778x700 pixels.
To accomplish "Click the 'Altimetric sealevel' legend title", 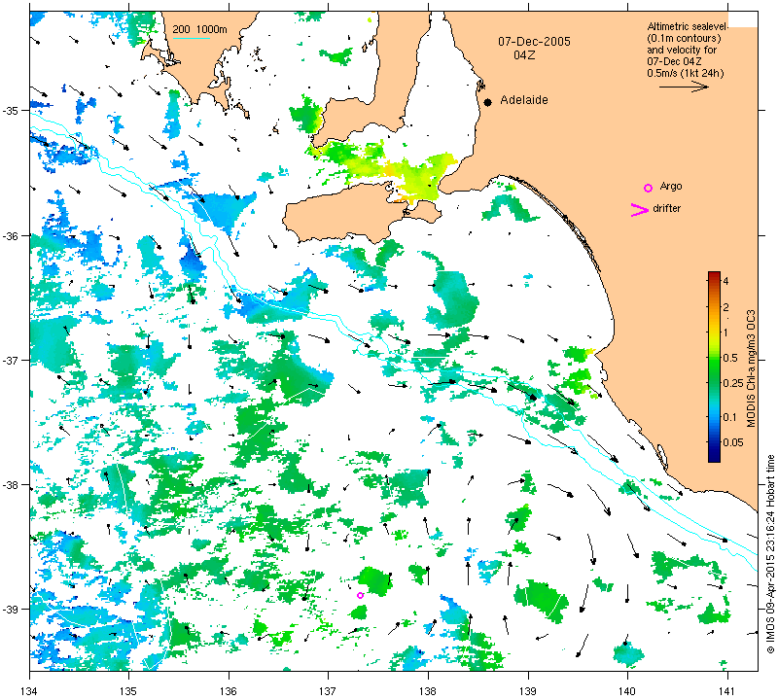I will (687, 26).
